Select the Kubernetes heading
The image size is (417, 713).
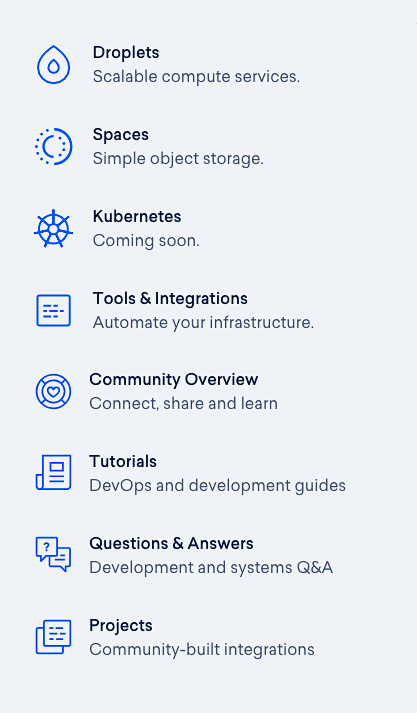point(137,216)
